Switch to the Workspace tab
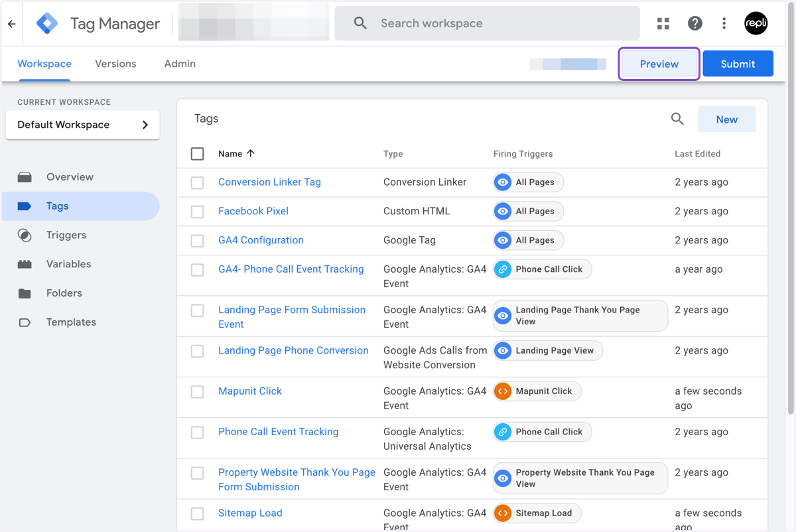This screenshot has height=532, width=796. click(44, 64)
